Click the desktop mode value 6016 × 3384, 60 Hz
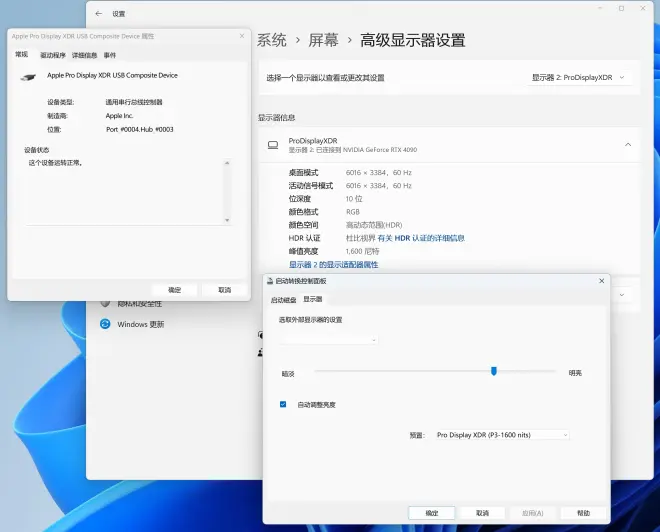This screenshot has width=660, height=532. click(x=379, y=173)
